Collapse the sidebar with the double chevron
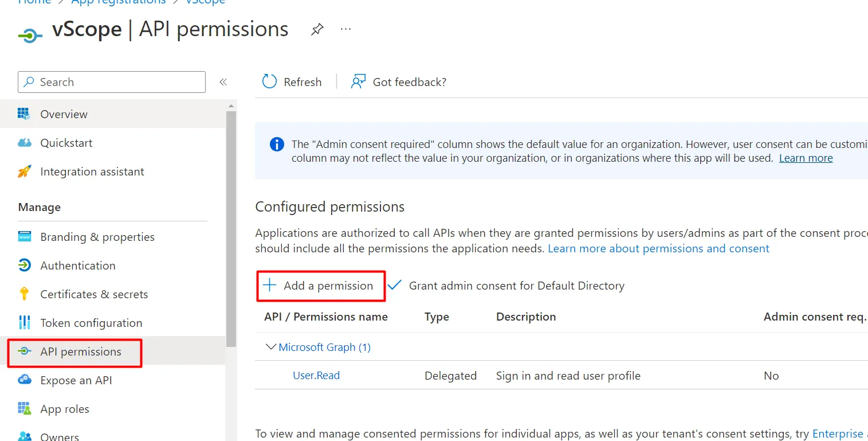This screenshot has width=868, height=441. pyautogui.click(x=223, y=82)
